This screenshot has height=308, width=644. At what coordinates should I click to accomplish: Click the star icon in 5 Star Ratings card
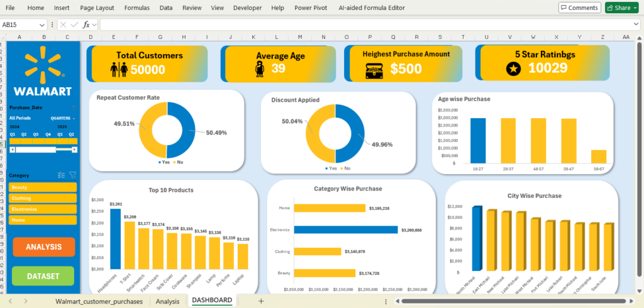(x=513, y=69)
